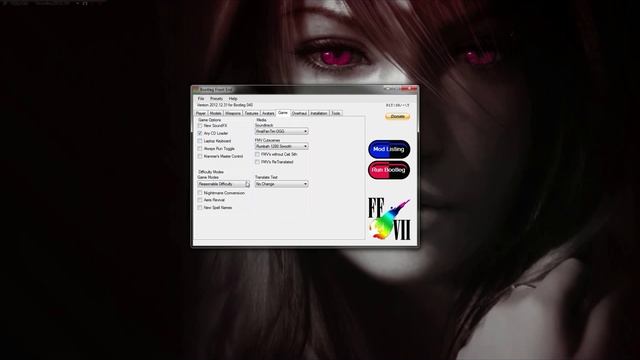Click the Game Options group label
640x360 pixels.
point(209,120)
